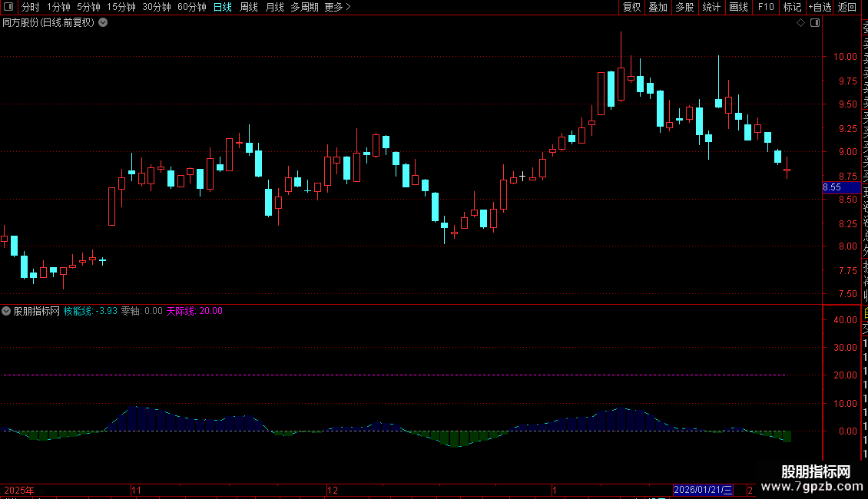Image resolution: width=868 pixels, height=499 pixels.
Task: Select the 1分钟 period
Action: pos(58,7)
